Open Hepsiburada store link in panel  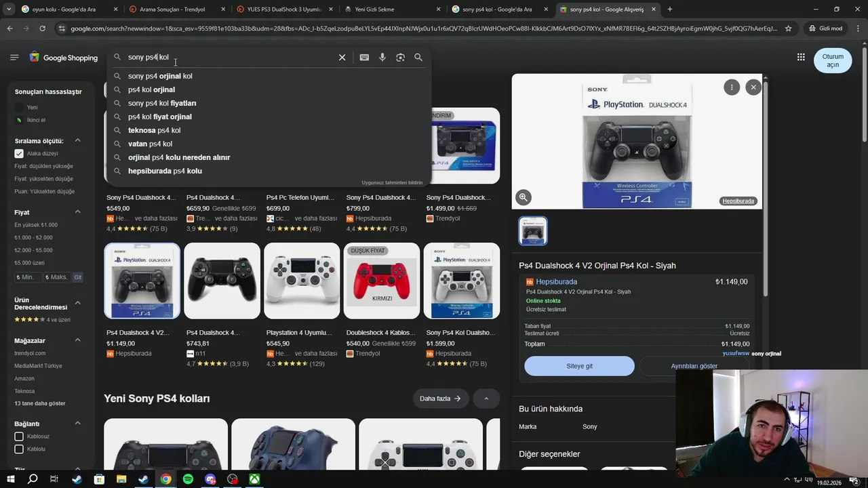point(556,282)
